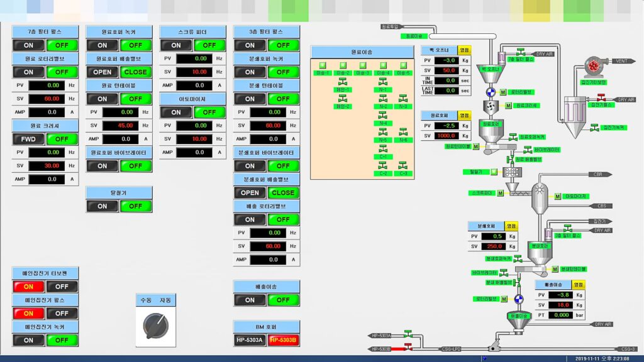Click the HP-5303A pipeline valve icon
This screenshot has height=362, width=644.
pos(408,333)
